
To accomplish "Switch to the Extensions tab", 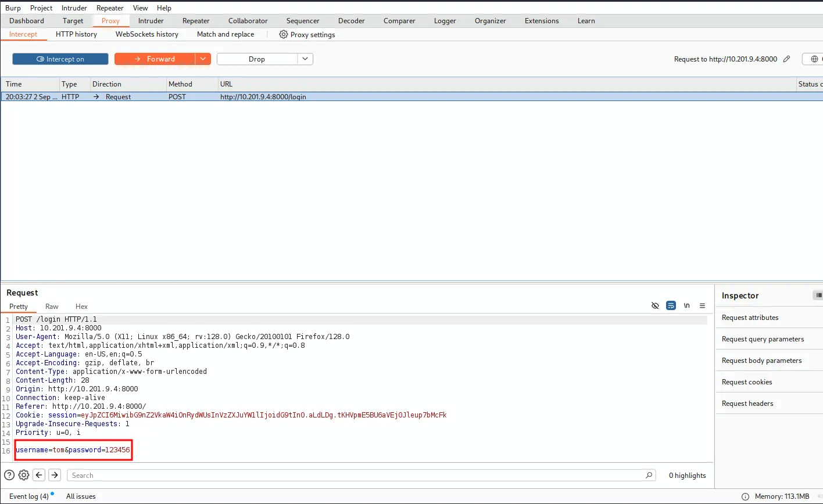I will (x=542, y=20).
